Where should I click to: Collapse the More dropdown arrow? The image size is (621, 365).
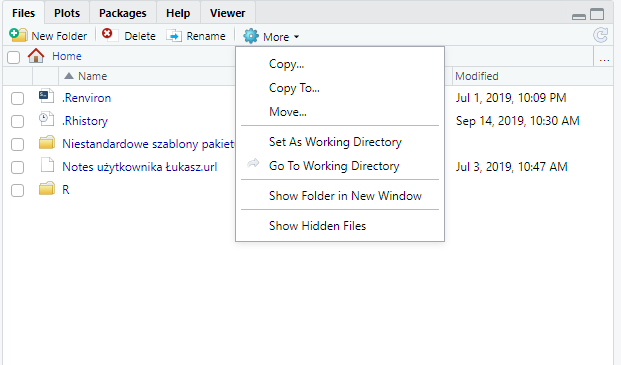tap(297, 37)
